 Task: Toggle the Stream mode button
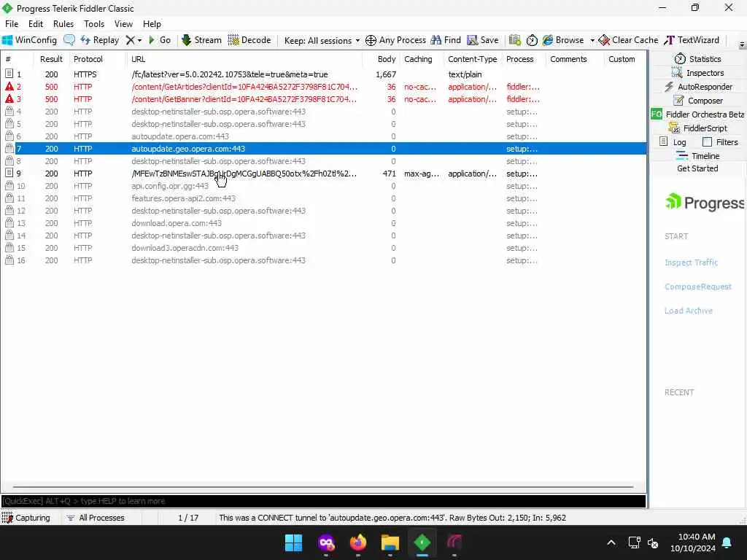pyautogui.click(x=201, y=40)
